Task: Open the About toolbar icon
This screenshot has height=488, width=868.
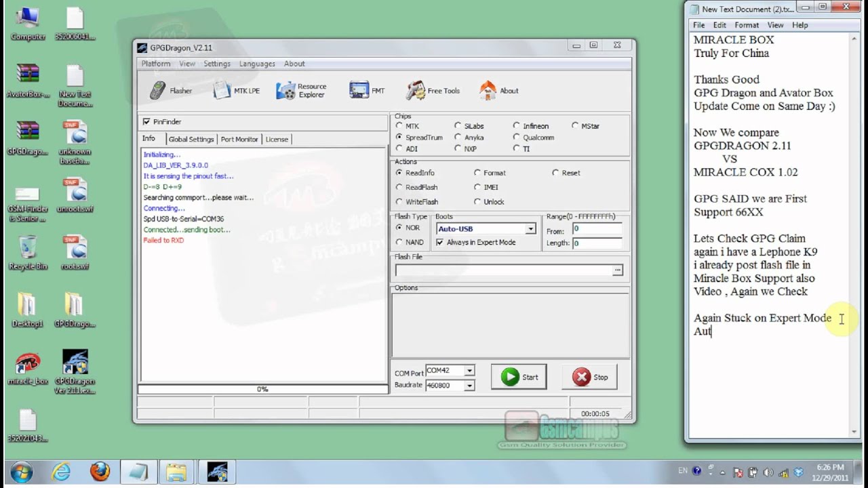Action: [498, 90]
